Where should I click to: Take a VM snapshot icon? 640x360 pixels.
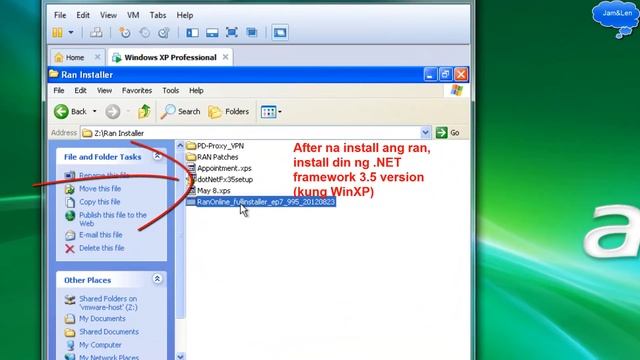(x=124, y=32)
